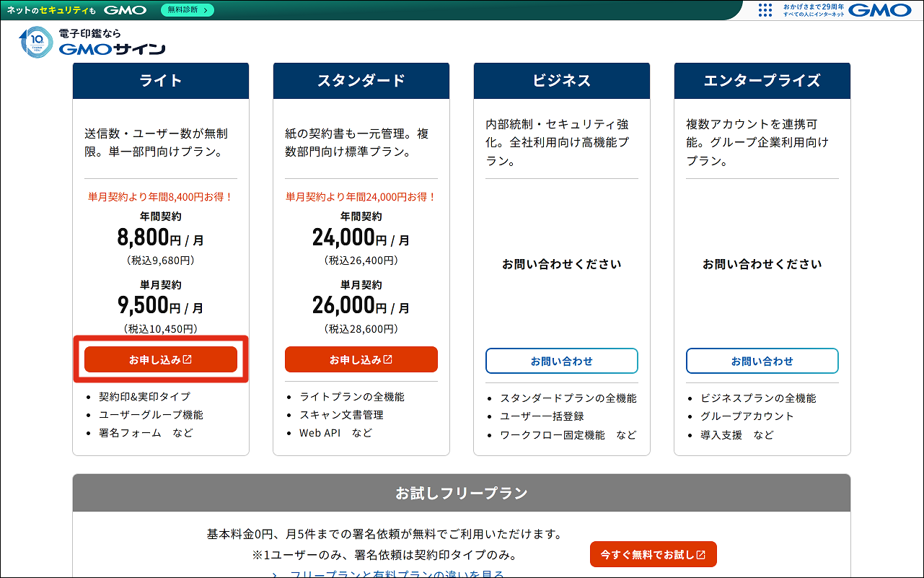The width and height of the screenshot is (924, 578).
Task: Select the ライト plan header
Action: [160, 80]
